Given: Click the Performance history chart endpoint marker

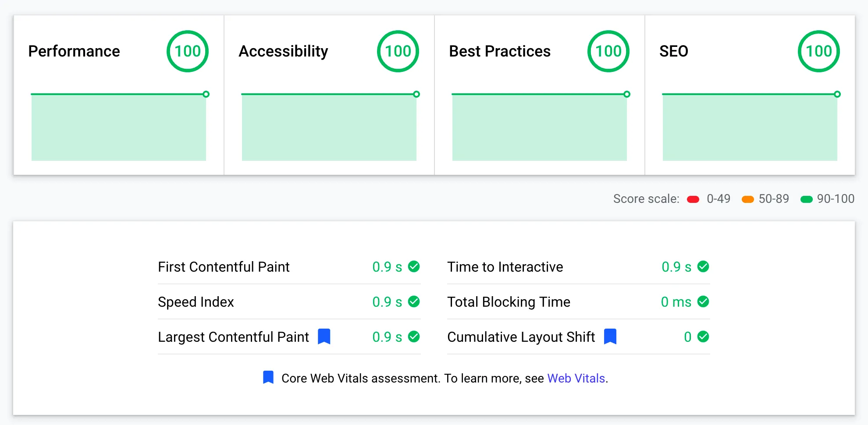Looking at the screenshot, I should (206, 94).
